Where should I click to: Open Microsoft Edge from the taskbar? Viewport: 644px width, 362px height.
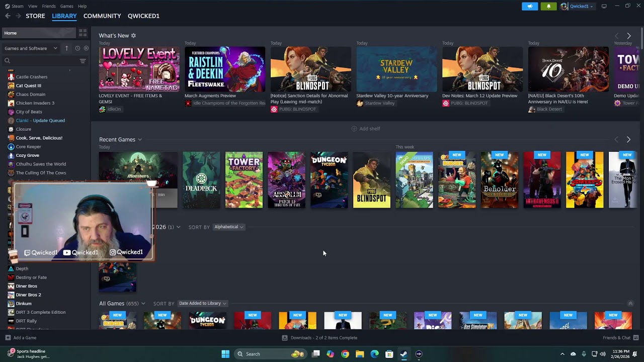(x=374, y=354)
